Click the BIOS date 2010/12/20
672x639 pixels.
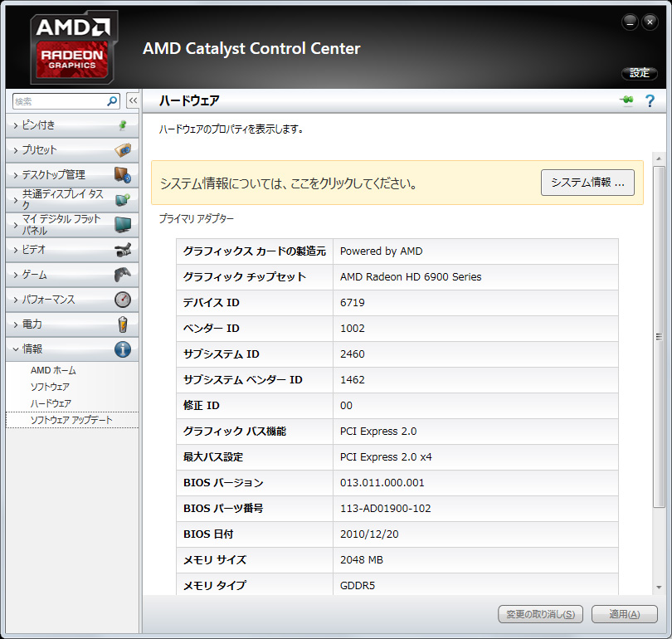369,534
